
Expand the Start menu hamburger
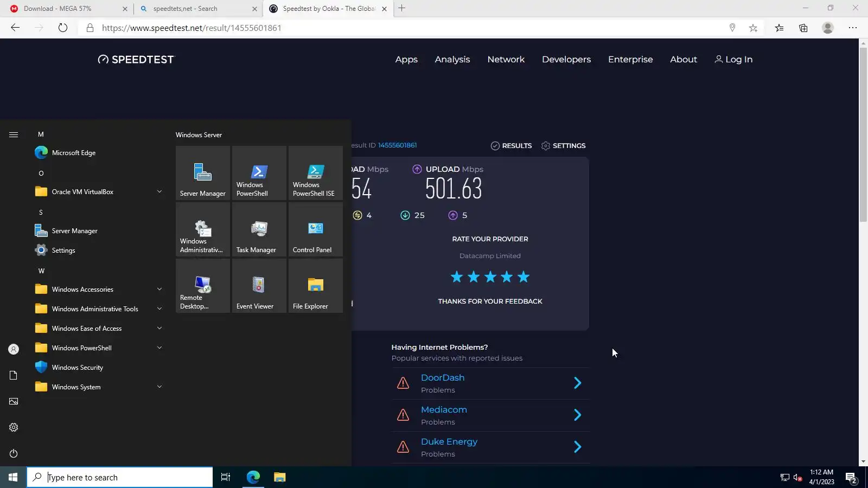coord(14,134)
